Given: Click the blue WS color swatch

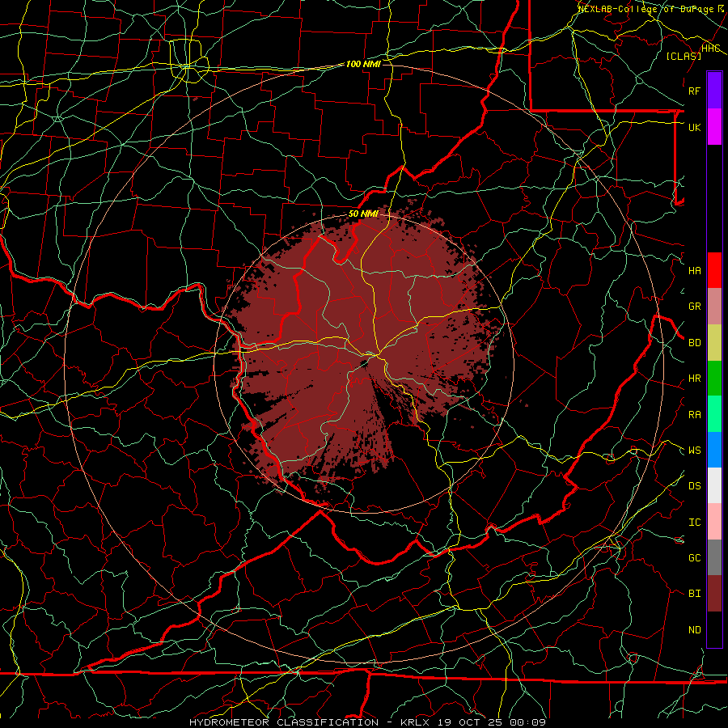Looking at the screenshot, I should click(714, 450).
